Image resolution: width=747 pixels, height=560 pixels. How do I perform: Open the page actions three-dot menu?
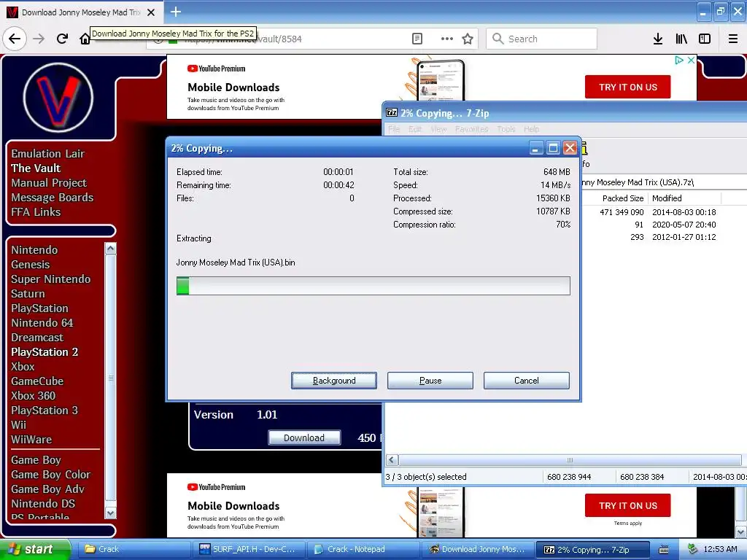(446, 39)
